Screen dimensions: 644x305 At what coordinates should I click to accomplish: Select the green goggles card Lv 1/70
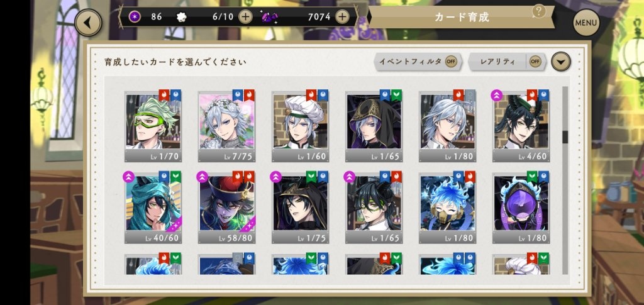[x=153, y=126]
